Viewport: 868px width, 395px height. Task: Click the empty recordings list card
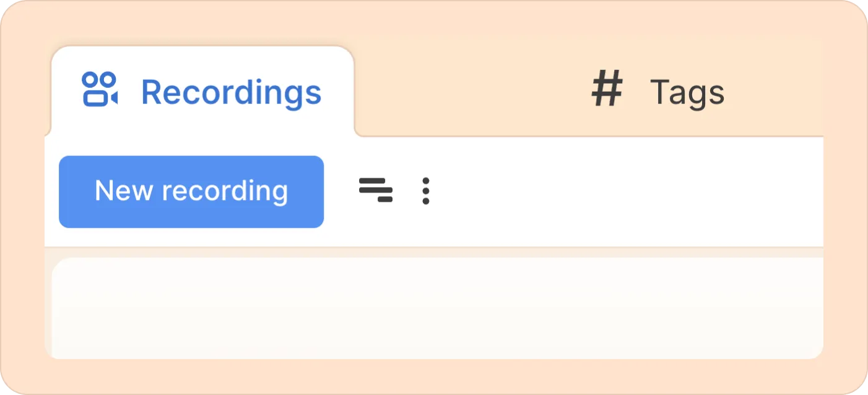click(437, 308)
